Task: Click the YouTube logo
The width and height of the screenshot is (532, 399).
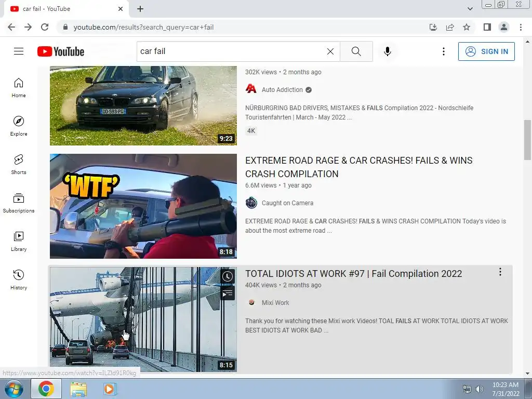Action: pos(61,51)
